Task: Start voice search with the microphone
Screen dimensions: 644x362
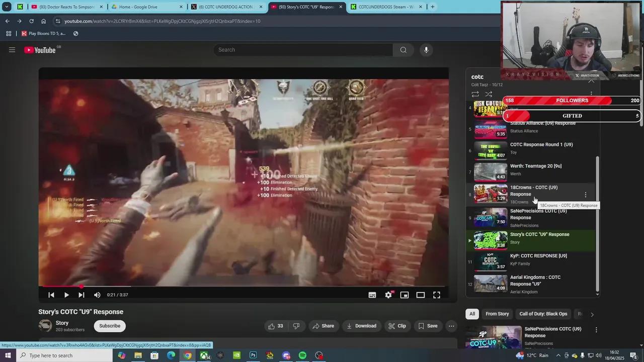Action: click(426, 50)
